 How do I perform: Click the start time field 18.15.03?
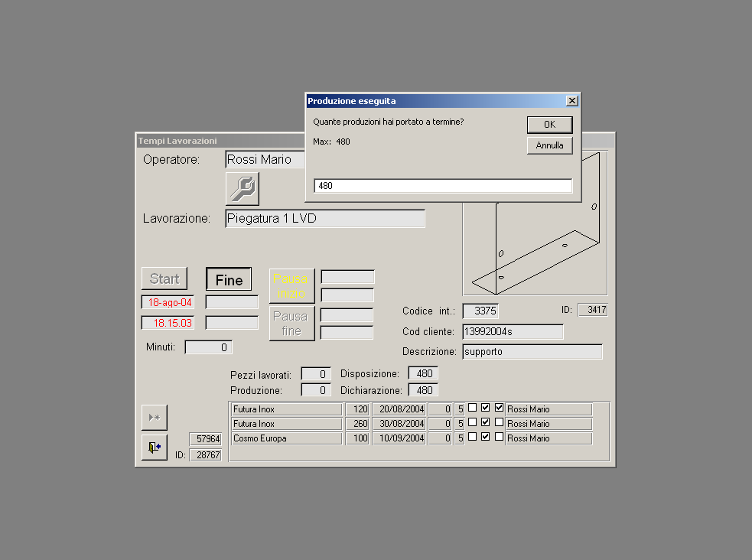pos(168,323)
